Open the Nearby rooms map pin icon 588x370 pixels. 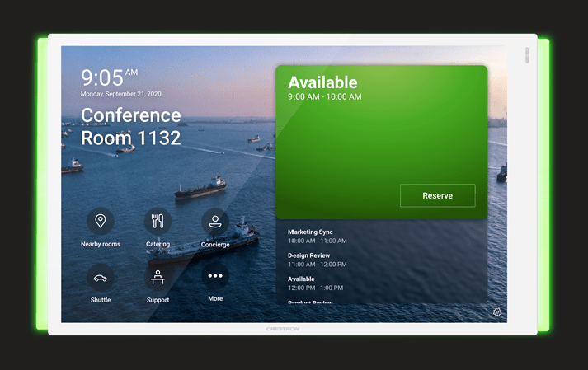pyautogui.click(x=100, y=221)
